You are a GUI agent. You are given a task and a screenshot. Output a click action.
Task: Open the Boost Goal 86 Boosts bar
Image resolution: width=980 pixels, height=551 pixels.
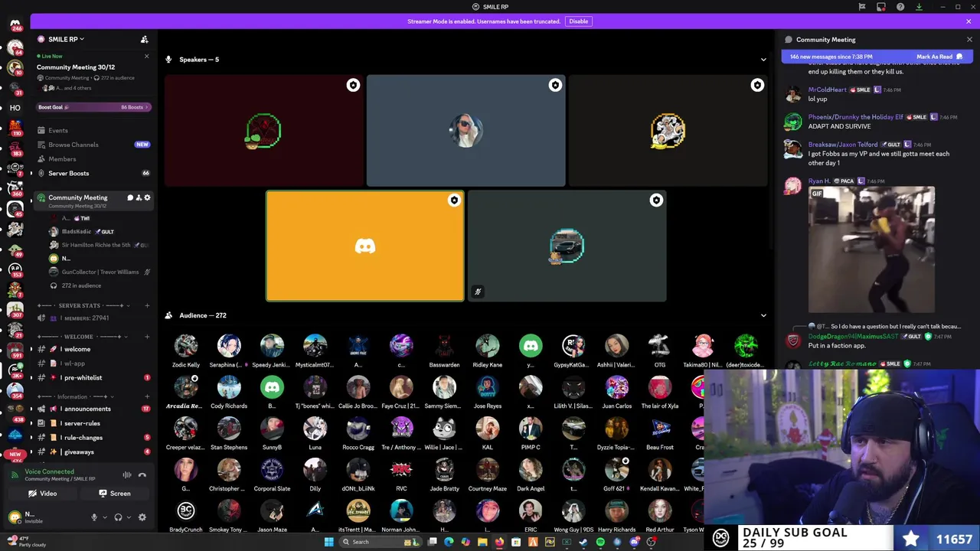(x=94, y=107)
